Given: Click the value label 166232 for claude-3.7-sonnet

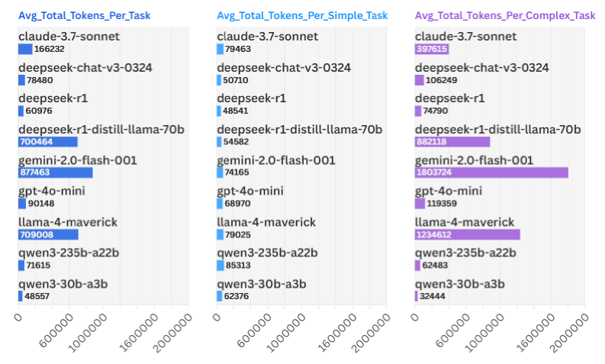Looking at the screenshot, I should click(x=49, y=49).
